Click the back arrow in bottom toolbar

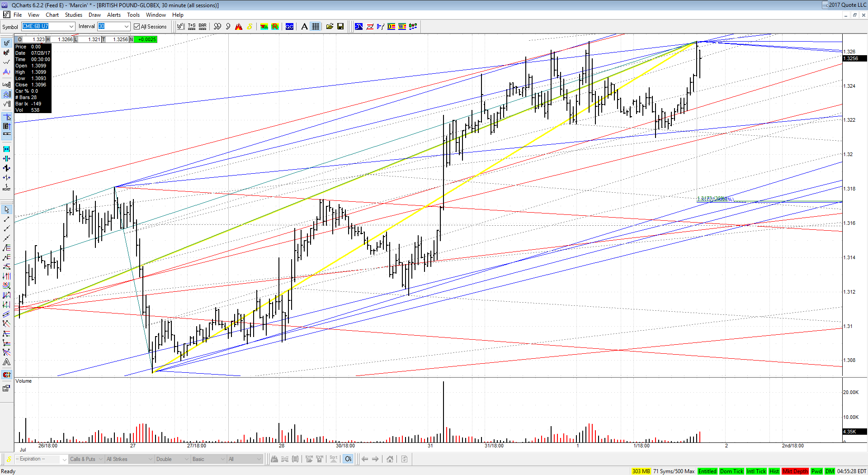coord(365,459)
